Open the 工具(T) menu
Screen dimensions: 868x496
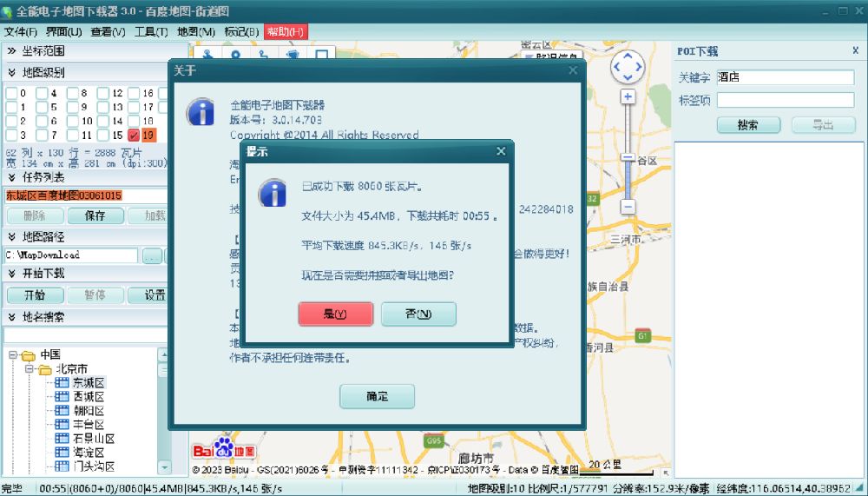151,31
